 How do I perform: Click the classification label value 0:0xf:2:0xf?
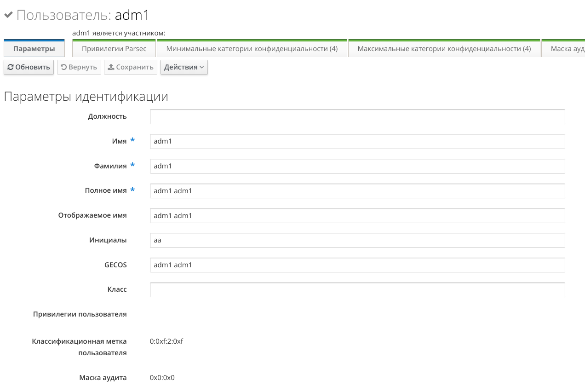[x=166, y=341]
